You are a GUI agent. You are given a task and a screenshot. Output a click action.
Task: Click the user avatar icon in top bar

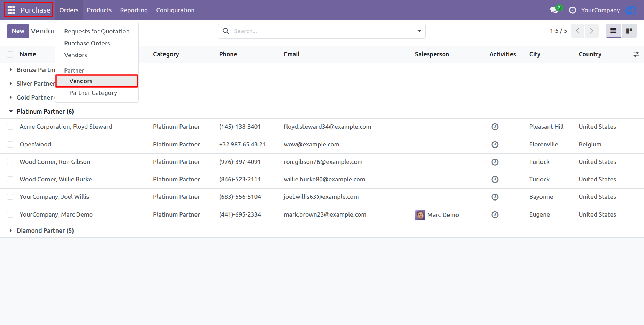point(631,10)
